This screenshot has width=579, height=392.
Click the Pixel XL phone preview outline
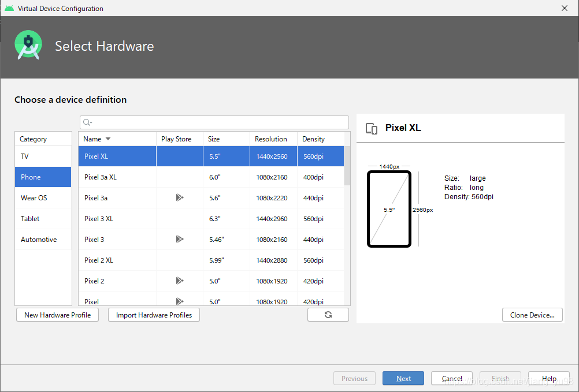(389, 209)
